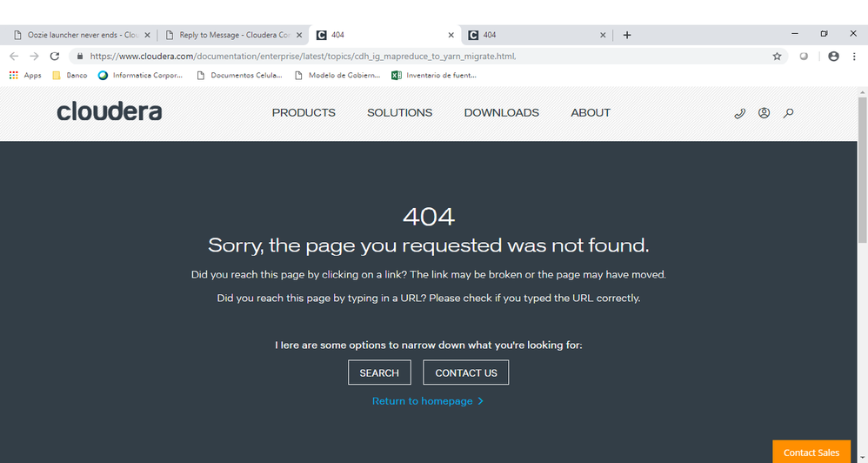
Task: Click "Sorry, the page you requested was not found."
Action: coord(429,245)
